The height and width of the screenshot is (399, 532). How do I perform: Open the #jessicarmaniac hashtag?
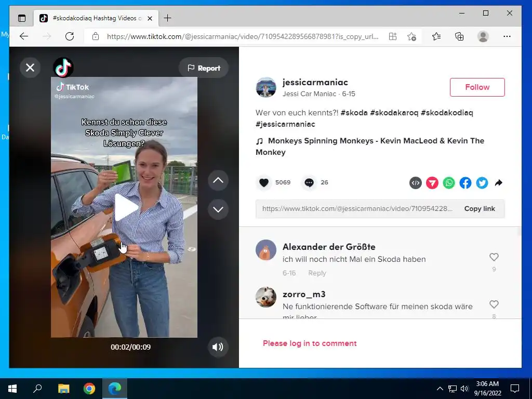[285, 124]
